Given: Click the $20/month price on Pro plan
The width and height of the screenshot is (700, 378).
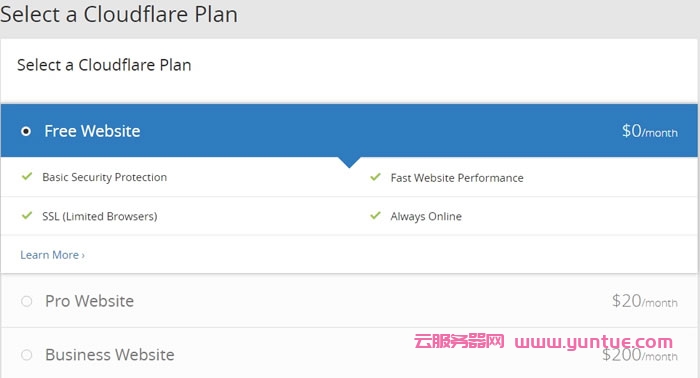Looking at the screenshot, I should click(645, 301).
